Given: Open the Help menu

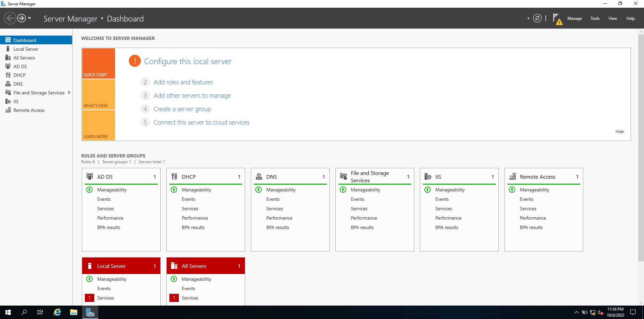Looking at the screenshot, I should [630, 18].
